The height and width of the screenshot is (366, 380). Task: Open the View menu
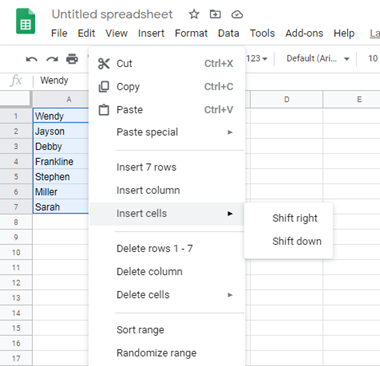(116, 33)
